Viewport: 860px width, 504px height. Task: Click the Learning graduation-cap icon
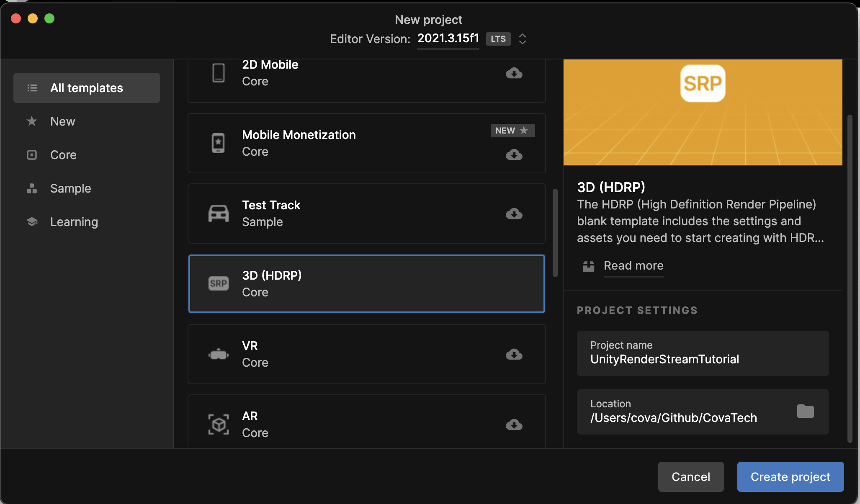point(32,221)
